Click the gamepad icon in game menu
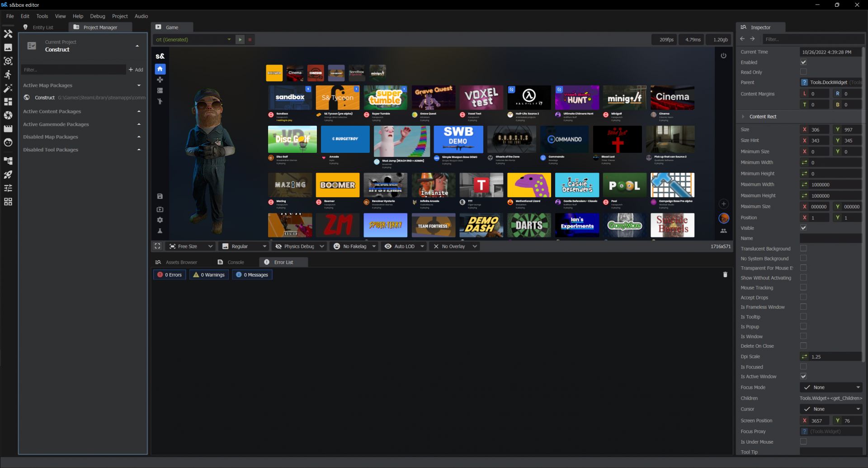Screen dimensions: 868x468 pyautogui.click(x=160, y=80)
